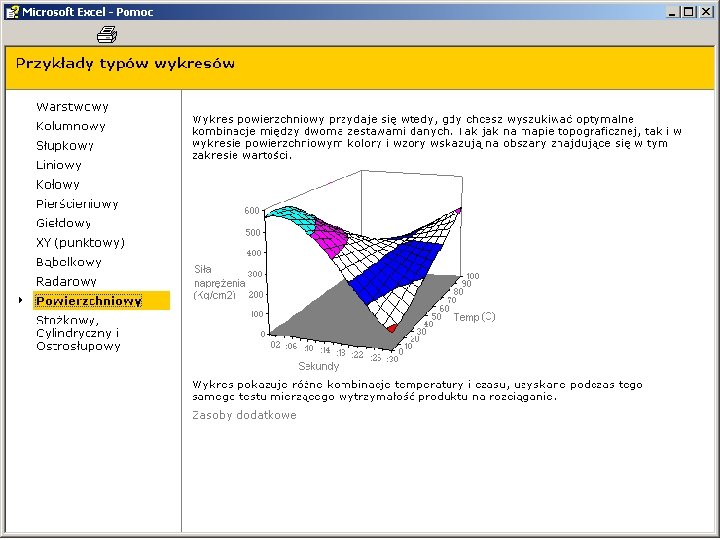Open the Bąbelkowy chart example

(x=69, y=262)
